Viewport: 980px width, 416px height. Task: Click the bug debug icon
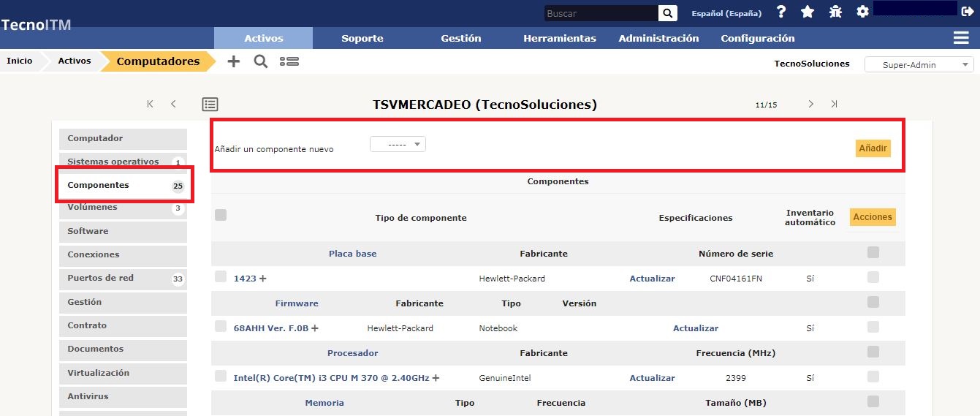(x=835, y=12)
